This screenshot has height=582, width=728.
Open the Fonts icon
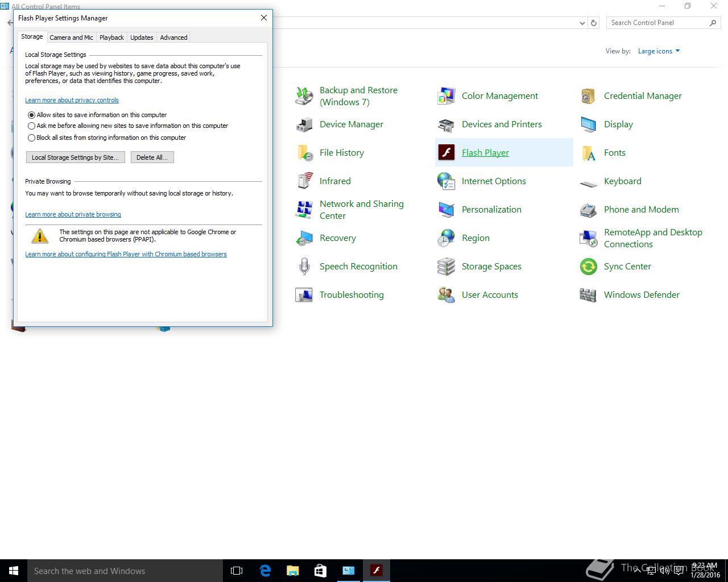click(x=589, y=153)
